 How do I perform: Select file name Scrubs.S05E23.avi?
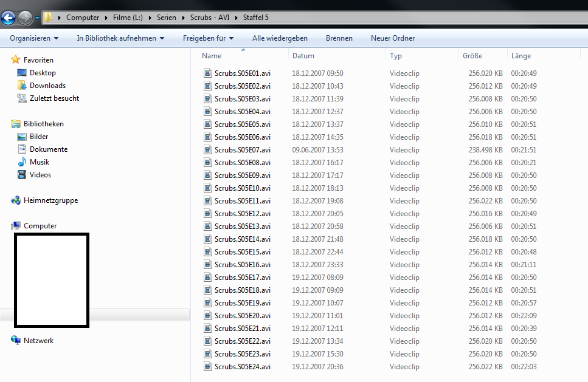(242, 353)
